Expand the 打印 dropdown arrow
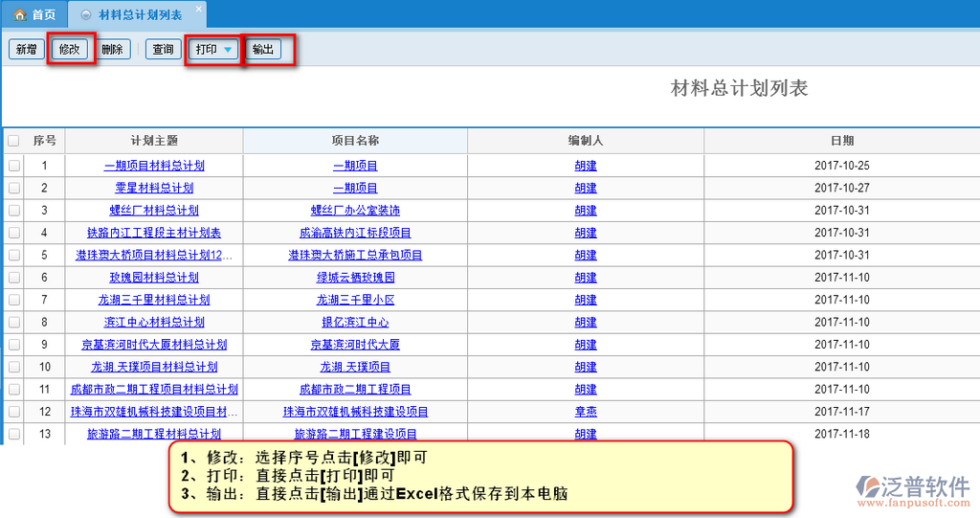 tap(228, 50)
